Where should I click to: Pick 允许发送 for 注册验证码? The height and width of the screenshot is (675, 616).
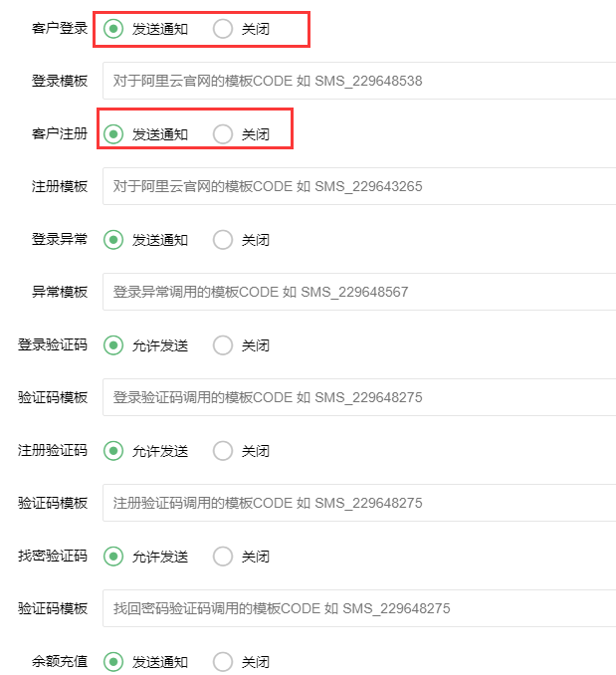click(114, 451)
